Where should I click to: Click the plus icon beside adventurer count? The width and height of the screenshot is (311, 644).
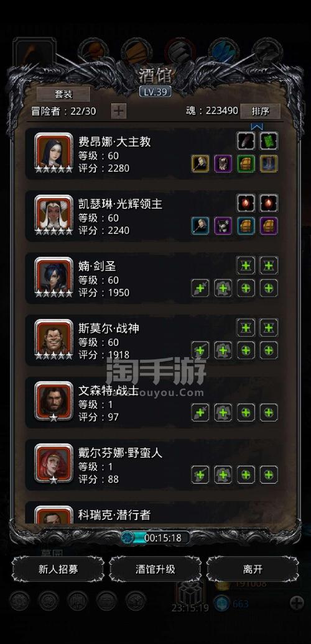(119, 111)
